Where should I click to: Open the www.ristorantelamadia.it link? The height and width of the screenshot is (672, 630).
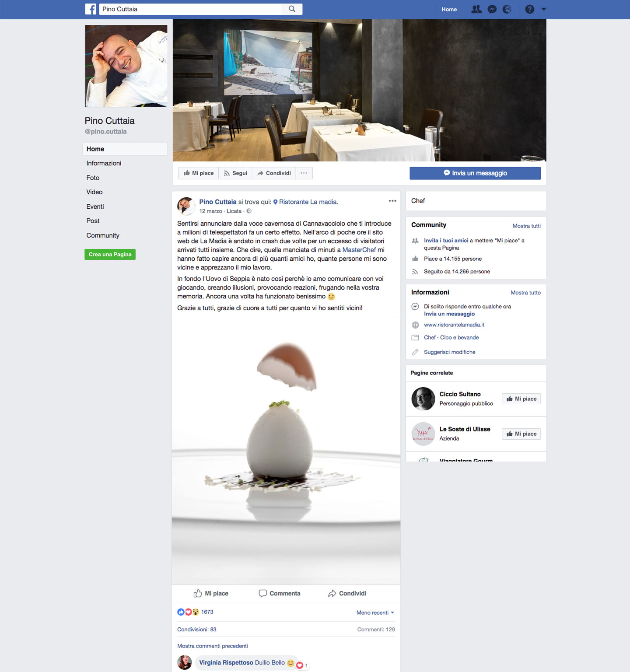point(454,325)
